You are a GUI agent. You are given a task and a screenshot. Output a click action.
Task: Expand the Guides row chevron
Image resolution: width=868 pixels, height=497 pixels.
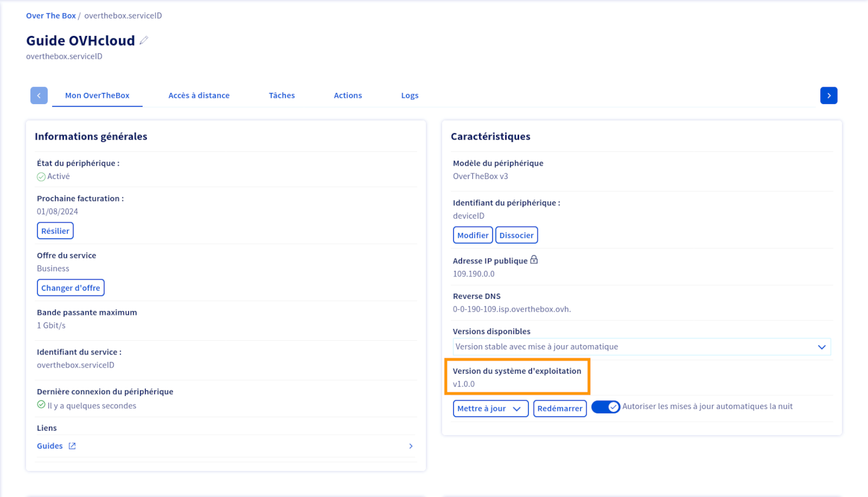pos(410,446)
